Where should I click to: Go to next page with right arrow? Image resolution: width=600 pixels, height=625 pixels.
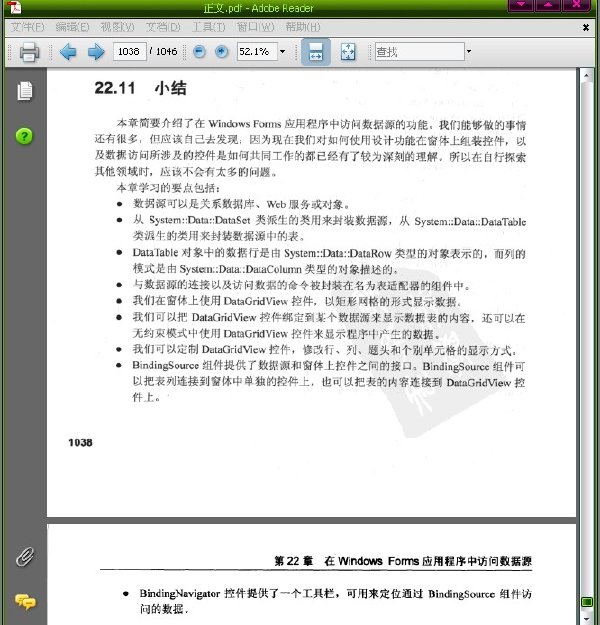pyautogui.click(x=96, y=52)
